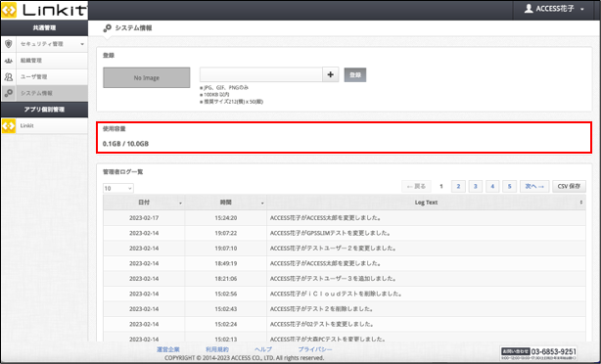Click the Linkit logo in header
The width and height of the screenshot is (601, 364).
point(44,10)
